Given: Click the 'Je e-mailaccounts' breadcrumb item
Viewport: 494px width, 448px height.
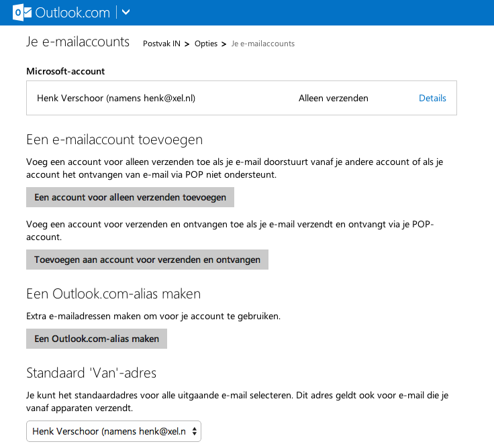Looking at the screenshot, I should point(263,44).
